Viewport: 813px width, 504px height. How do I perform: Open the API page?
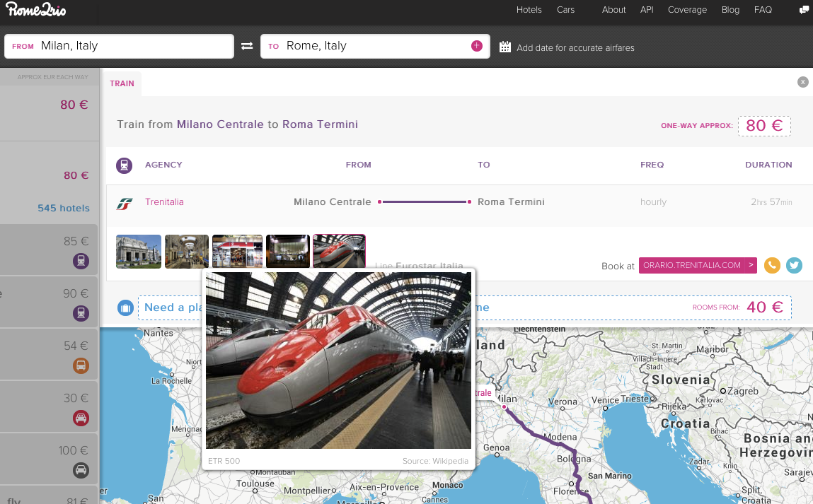[x=647, y=10]
